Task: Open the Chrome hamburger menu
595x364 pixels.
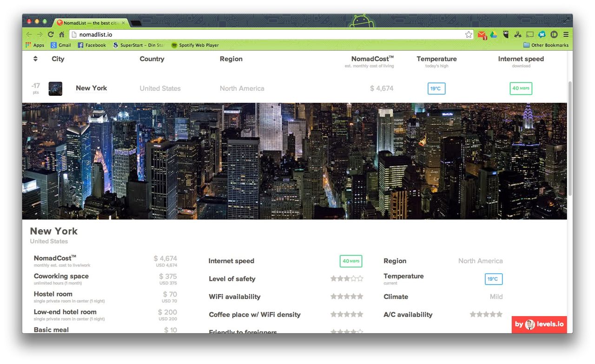Action: point(566,34)
